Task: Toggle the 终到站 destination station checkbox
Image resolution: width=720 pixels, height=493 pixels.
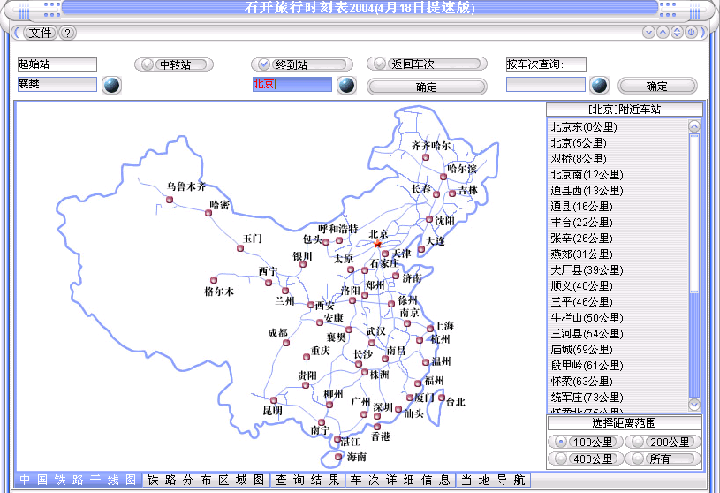Action: [x=302, y=65]
